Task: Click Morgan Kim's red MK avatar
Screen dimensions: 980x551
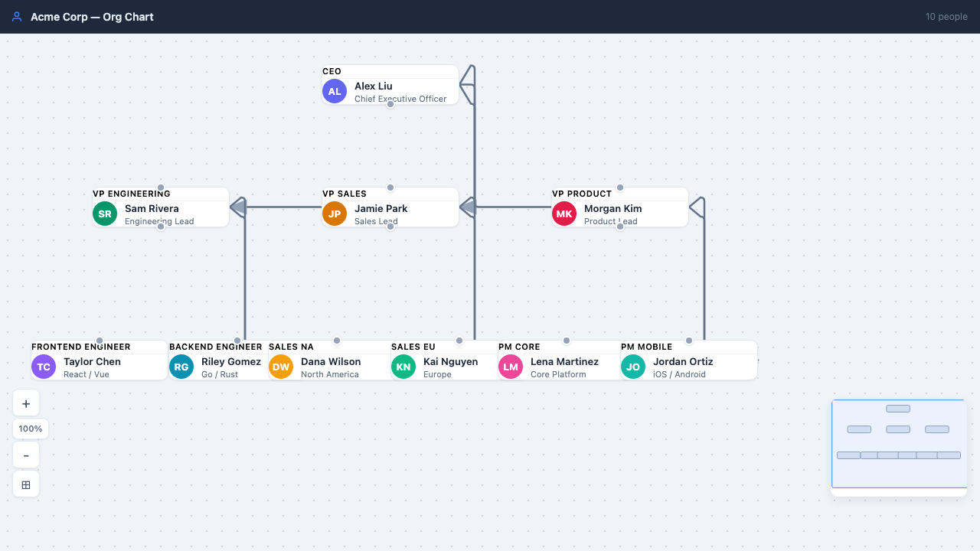Action: 564,214
